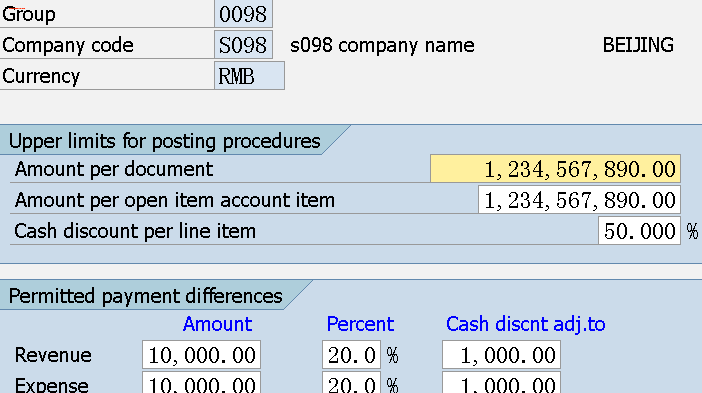Click the Revenue amount field 10,000.00
This screenshot has height=393, width=702.
(x=201, y=355)
